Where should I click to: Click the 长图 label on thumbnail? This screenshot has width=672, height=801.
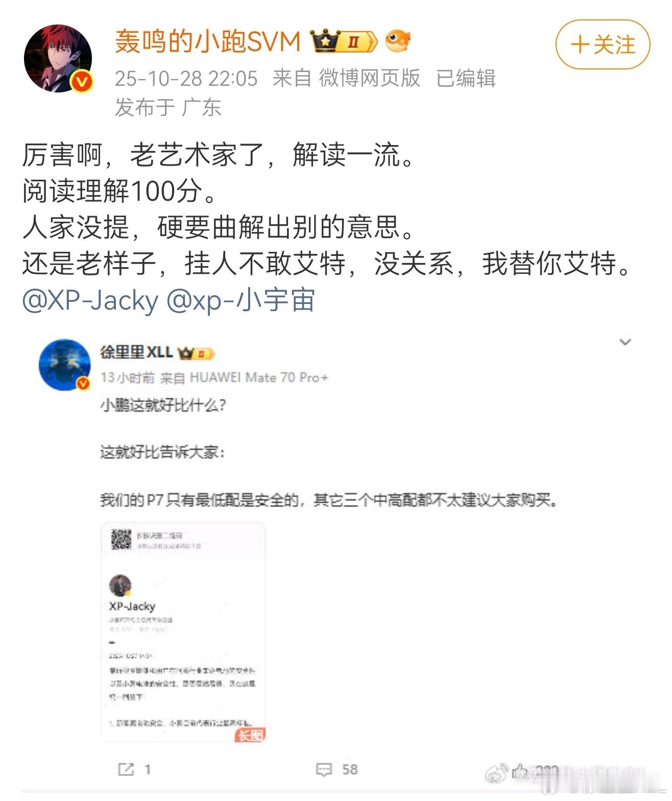(x=250, y=736)
